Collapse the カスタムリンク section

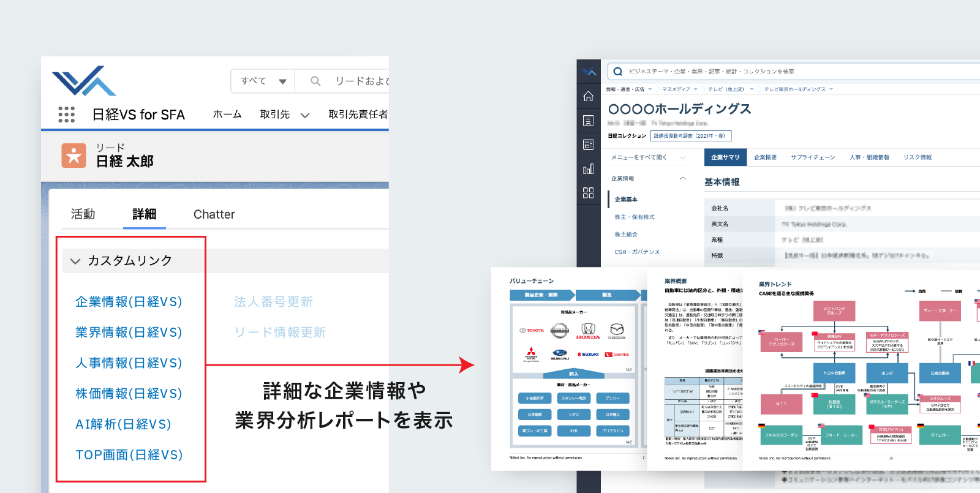click(x=75, y=261)
